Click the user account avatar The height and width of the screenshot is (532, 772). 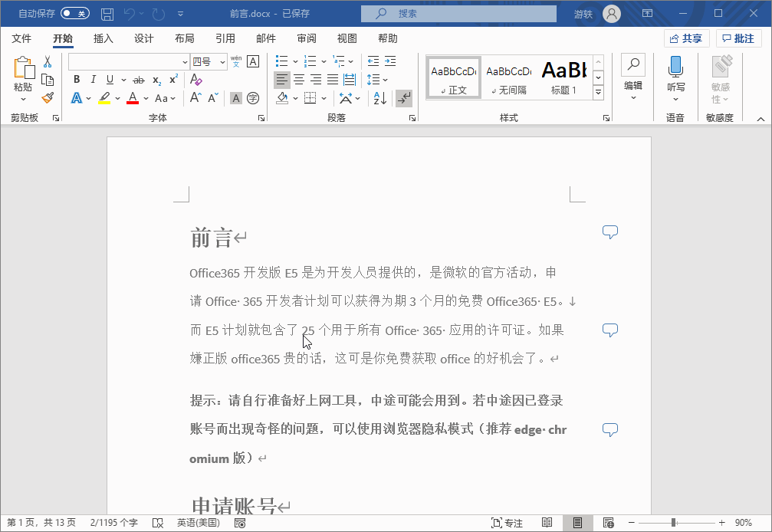pos(612,14)
